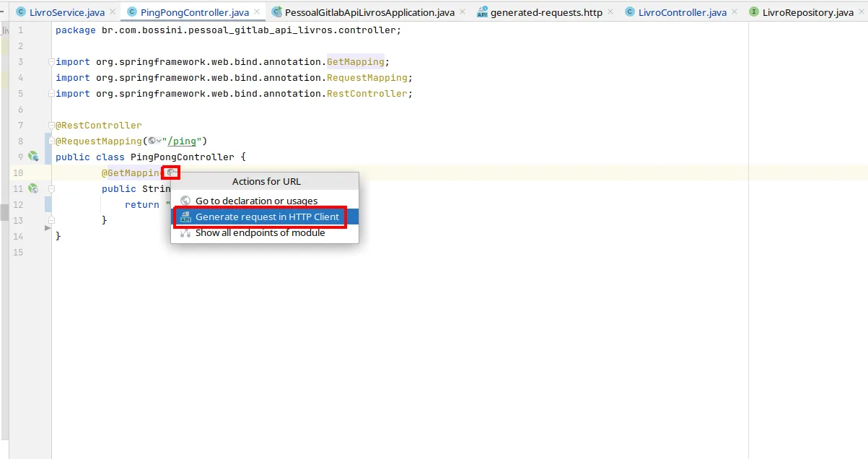Click the GetMapping import on line 3
Image resolution: width=868 pixels, height=459 pixels.
356,61
